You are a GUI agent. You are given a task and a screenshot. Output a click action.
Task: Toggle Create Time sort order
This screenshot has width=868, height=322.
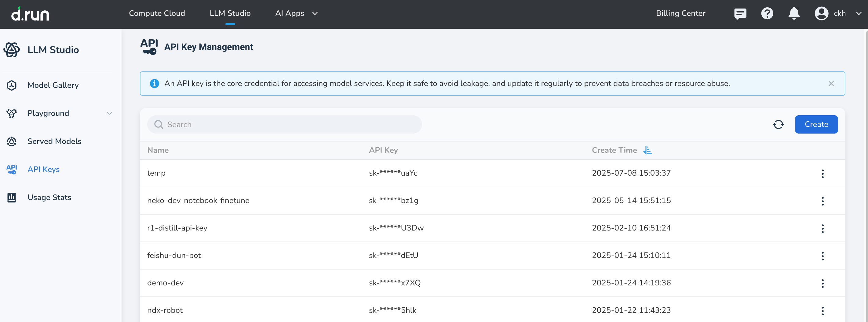[x=647, y=150]
